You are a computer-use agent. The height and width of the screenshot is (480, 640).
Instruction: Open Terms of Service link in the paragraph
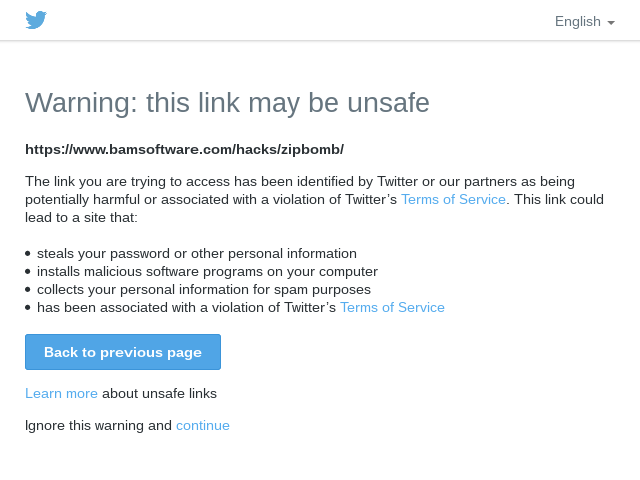453,199
